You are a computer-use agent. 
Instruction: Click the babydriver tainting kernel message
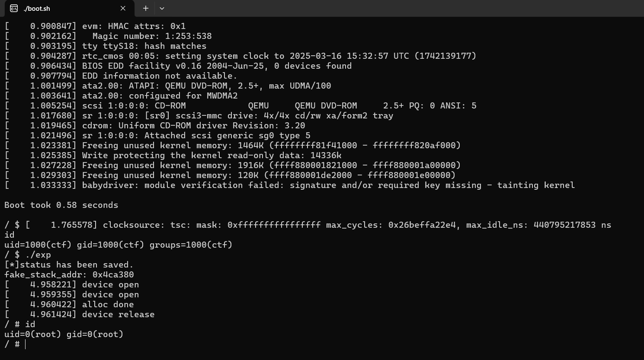(x=290, y=185)
